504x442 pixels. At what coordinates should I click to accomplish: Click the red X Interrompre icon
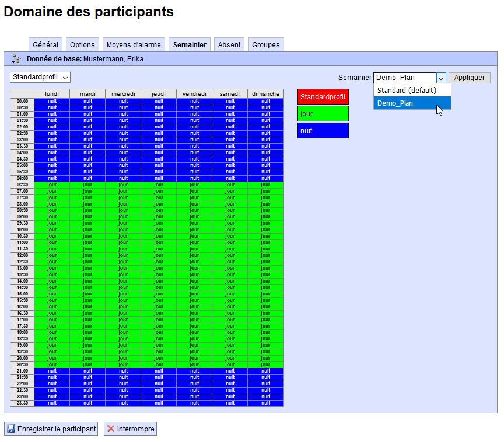pos(111,429)
